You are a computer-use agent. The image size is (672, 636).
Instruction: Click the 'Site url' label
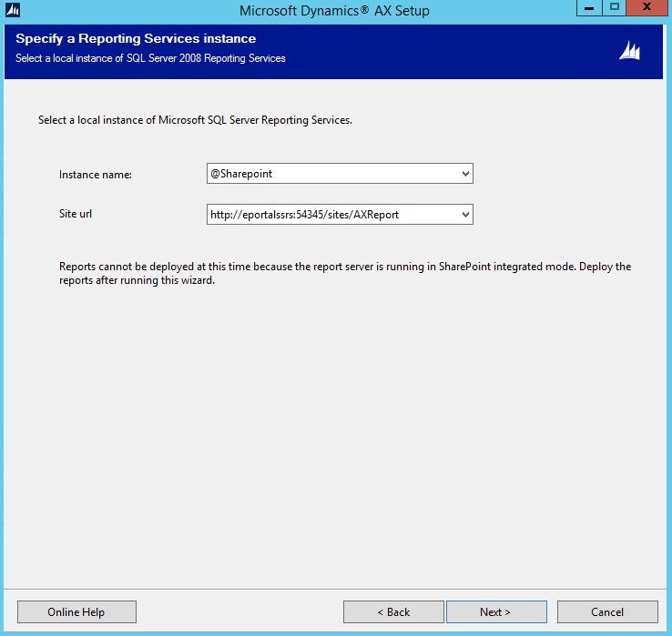click(76, 214)
